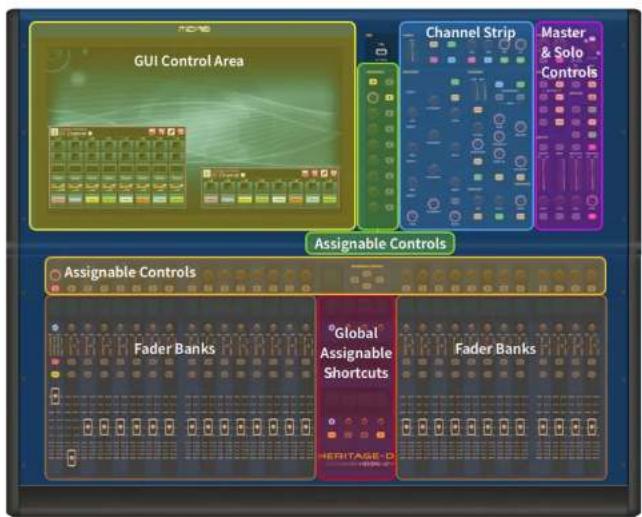Click the white port icon above green strip
Viewport: 642px width, 517px height.
[x=381, y=52]
